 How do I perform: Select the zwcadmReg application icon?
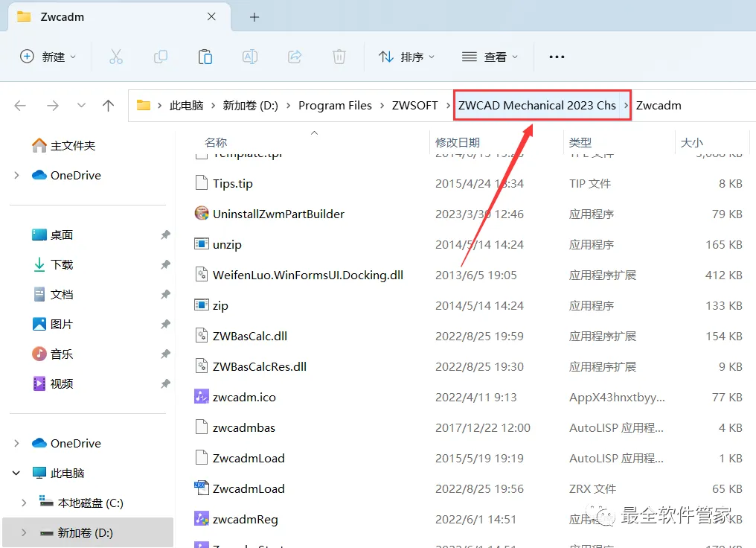(x=202, y=518)
